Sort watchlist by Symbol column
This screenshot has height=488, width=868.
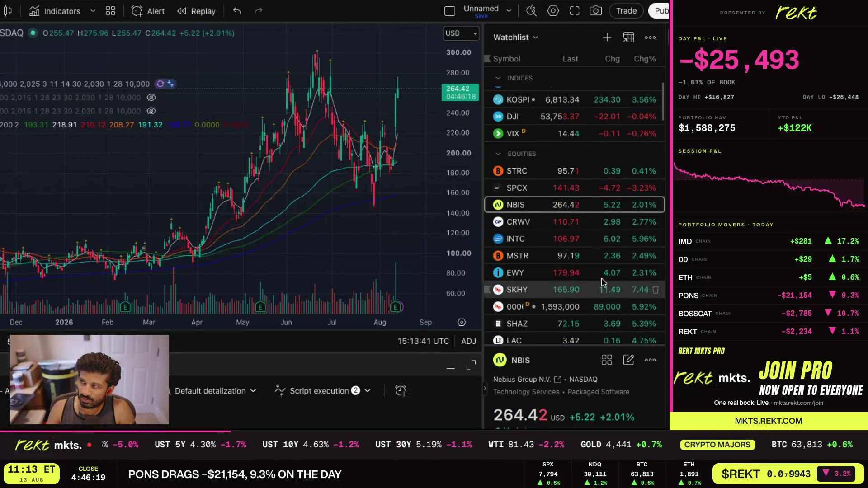coord(506,59)
